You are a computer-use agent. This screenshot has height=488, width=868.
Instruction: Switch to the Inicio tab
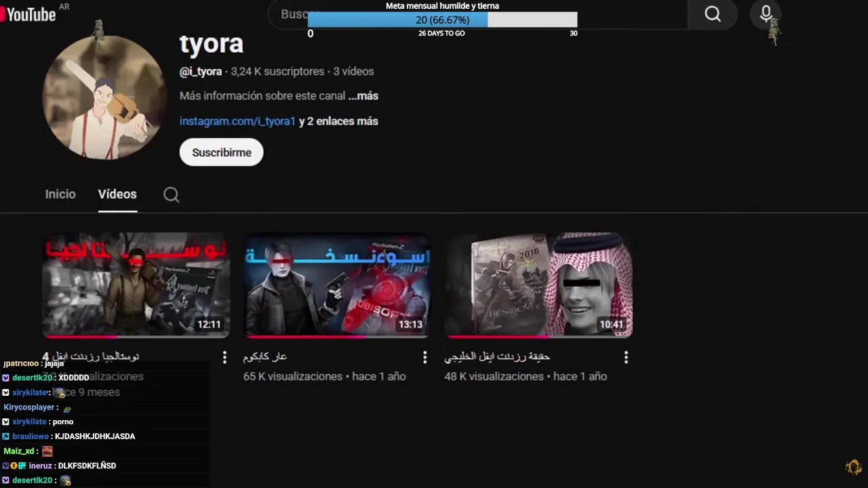pos(60,194)
